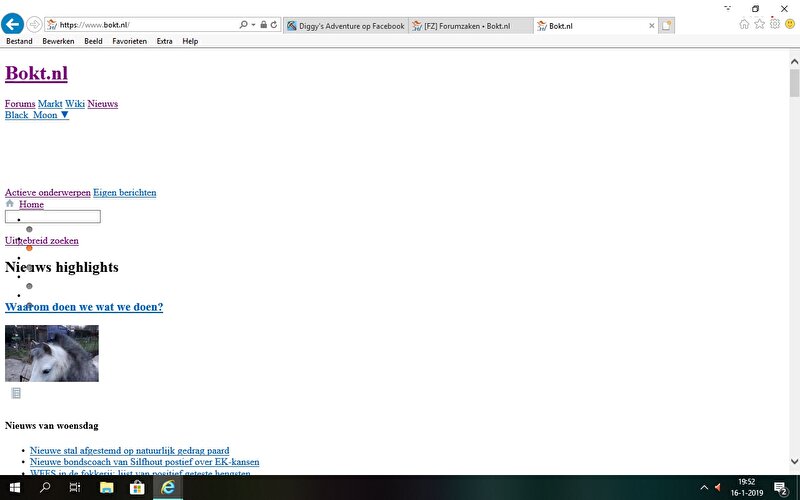Open the browser Home icon

point(744,24)
